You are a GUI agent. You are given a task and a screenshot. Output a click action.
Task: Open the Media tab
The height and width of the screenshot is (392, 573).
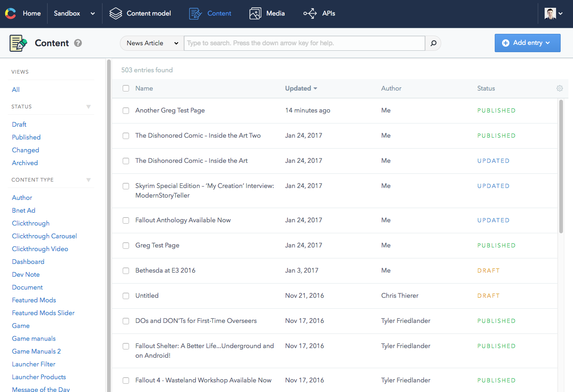click(267, 13)
